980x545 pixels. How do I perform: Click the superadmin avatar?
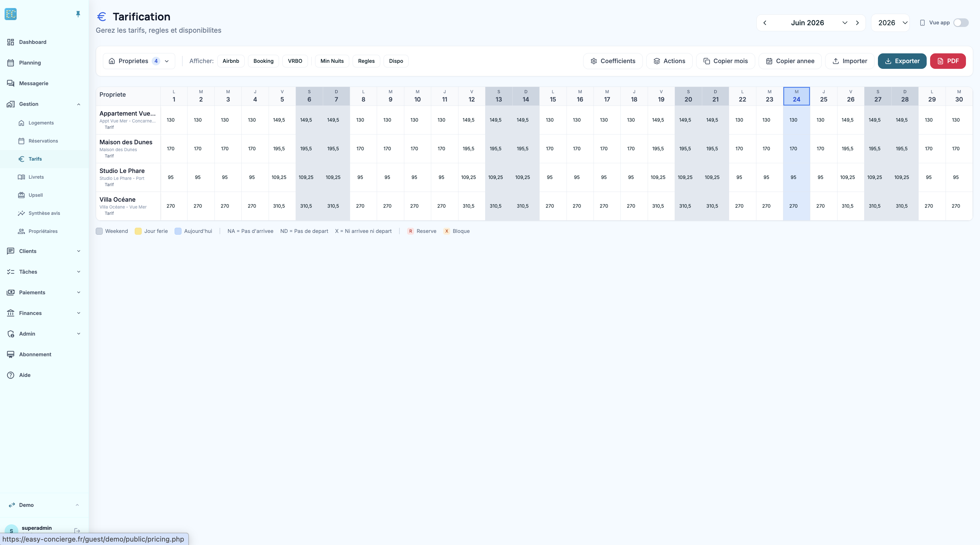point(11,531)
